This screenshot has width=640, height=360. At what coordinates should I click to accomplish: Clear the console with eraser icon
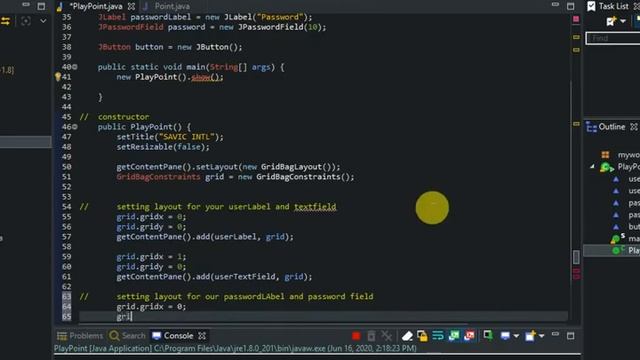coord(407,336)
